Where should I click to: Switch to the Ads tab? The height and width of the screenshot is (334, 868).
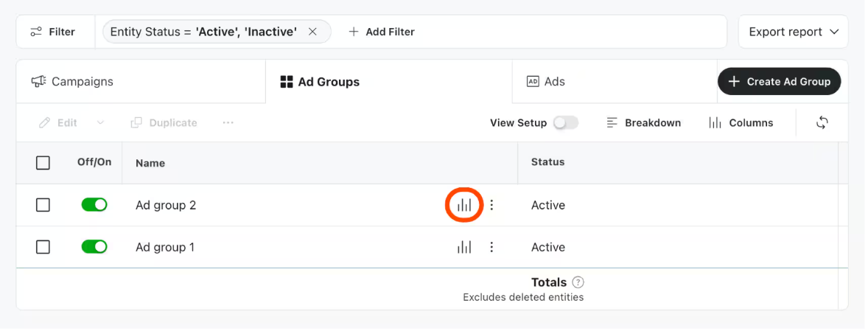click(546, 82)
